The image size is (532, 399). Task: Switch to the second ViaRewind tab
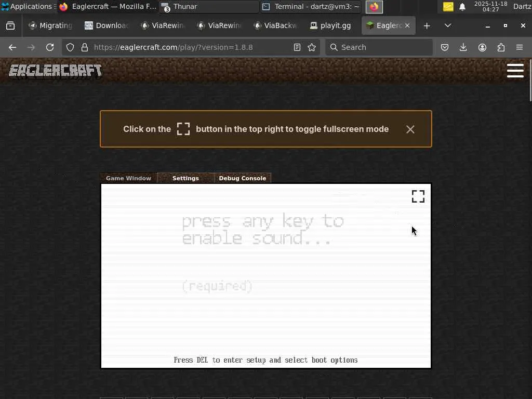click(x=219, y=25)
